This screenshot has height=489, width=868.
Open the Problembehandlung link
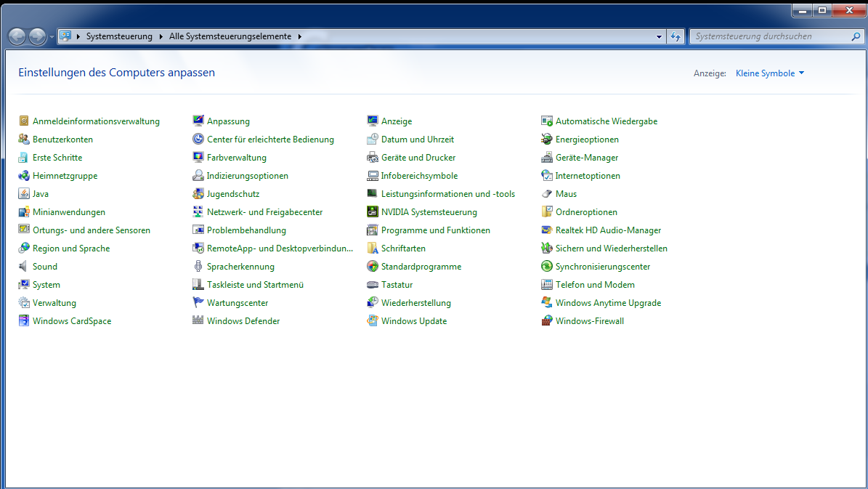coord(246,230)
